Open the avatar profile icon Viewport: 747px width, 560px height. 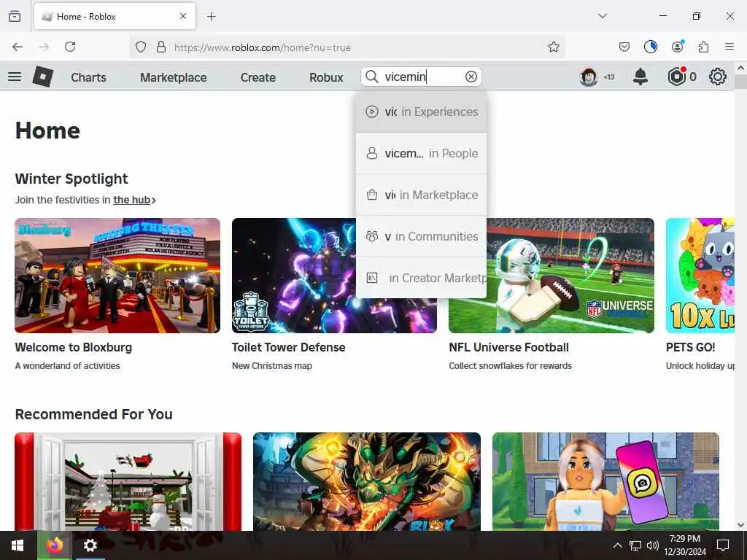pos(589,77)
